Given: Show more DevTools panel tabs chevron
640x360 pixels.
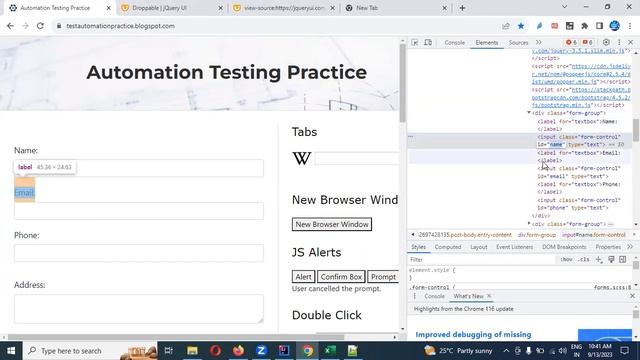Looking at the screenshot, I should pyautogui.click(x=538, y=42).
